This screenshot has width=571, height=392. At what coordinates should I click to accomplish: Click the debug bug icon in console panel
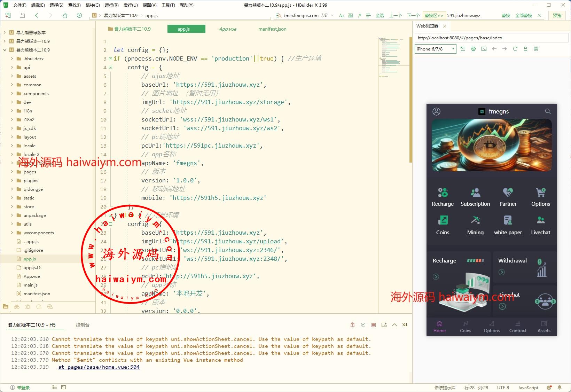(352, 325)
